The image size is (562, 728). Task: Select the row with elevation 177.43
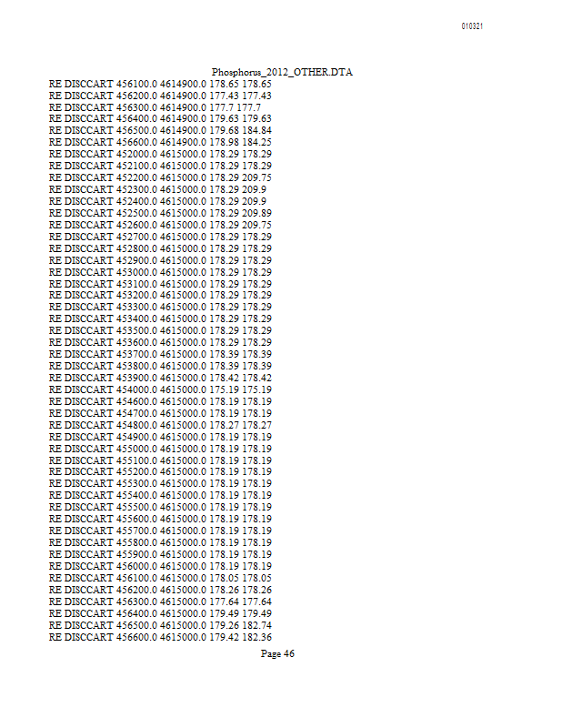(160, 96)
